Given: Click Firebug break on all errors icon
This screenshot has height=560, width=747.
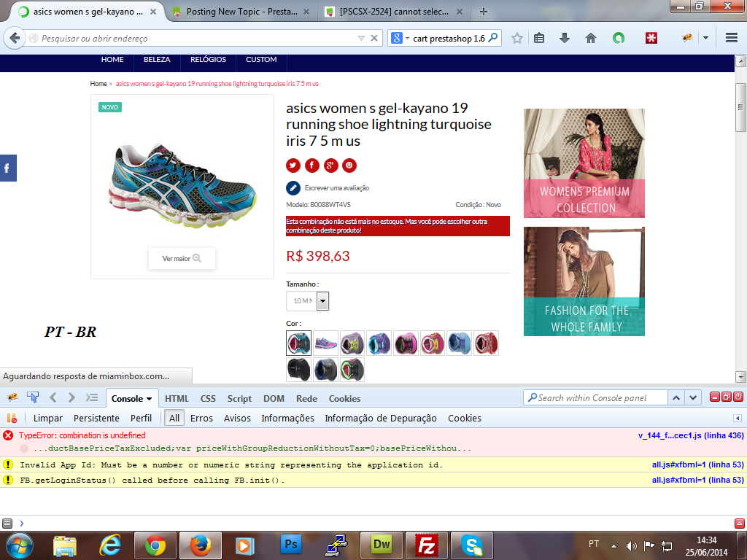Looking at the screenshot, I should (x=12, y=418).
